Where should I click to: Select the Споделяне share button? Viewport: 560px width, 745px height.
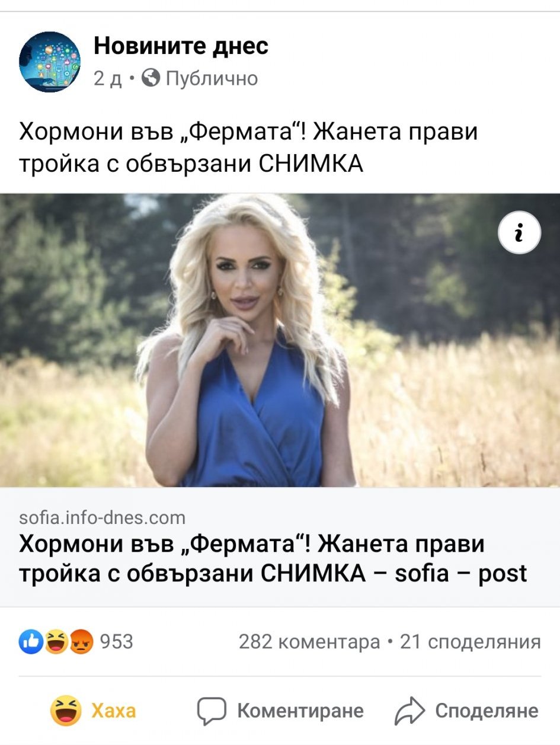click(x=467, y=711)
